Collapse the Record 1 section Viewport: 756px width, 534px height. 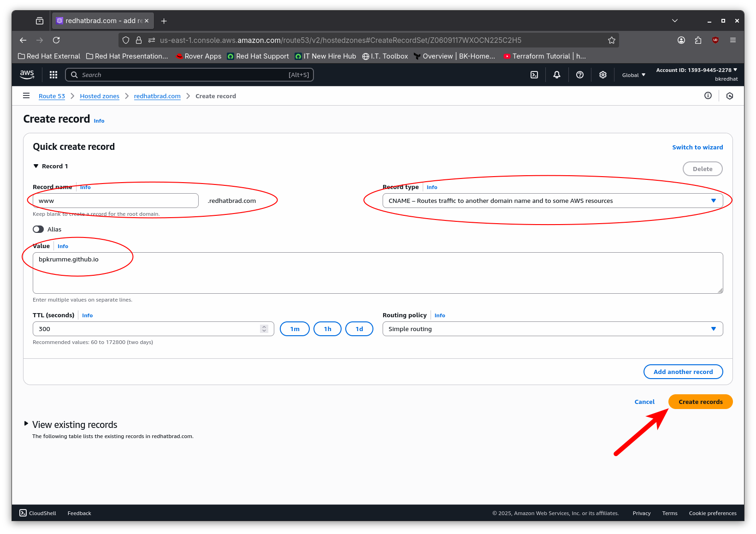coord(36,166)
